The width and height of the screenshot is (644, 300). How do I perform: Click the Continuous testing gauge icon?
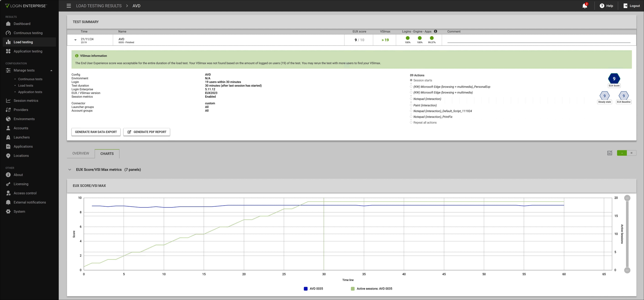coord(8,33)
